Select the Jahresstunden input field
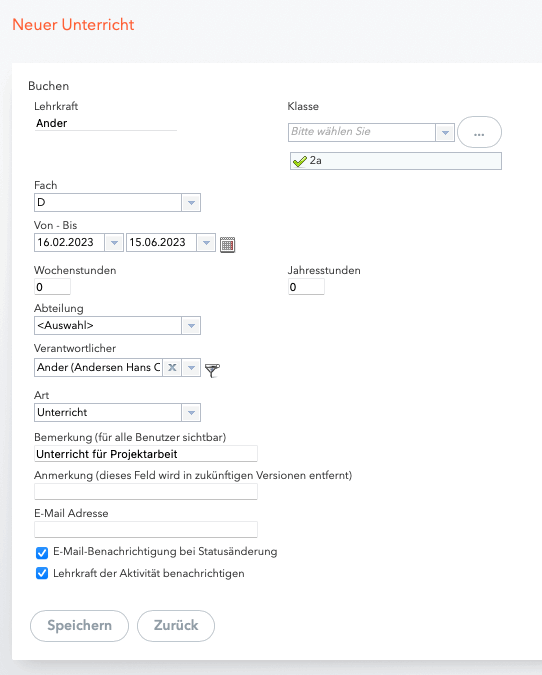 point(306,287)
